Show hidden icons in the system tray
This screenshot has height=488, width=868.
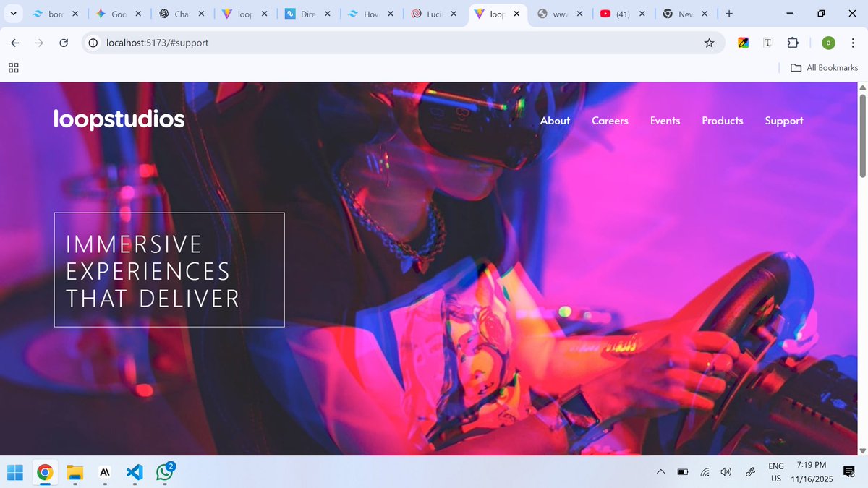click(660, 471)
